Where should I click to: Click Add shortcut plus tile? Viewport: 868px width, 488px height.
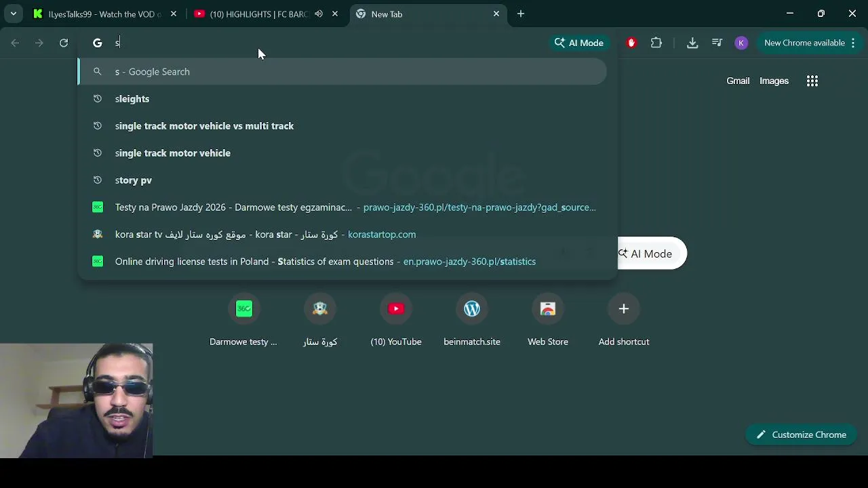[624, 322]
